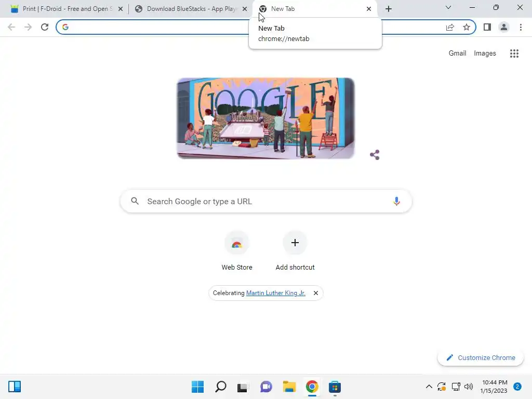Click the browser back arrow
532x399 pixels.
(x=11, y=27)
